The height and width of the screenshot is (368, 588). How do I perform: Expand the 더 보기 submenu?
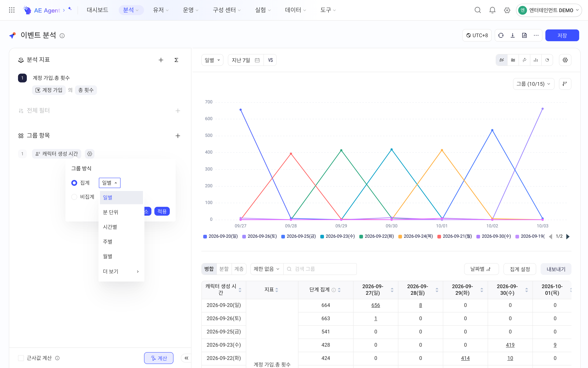tap(121, 271)
